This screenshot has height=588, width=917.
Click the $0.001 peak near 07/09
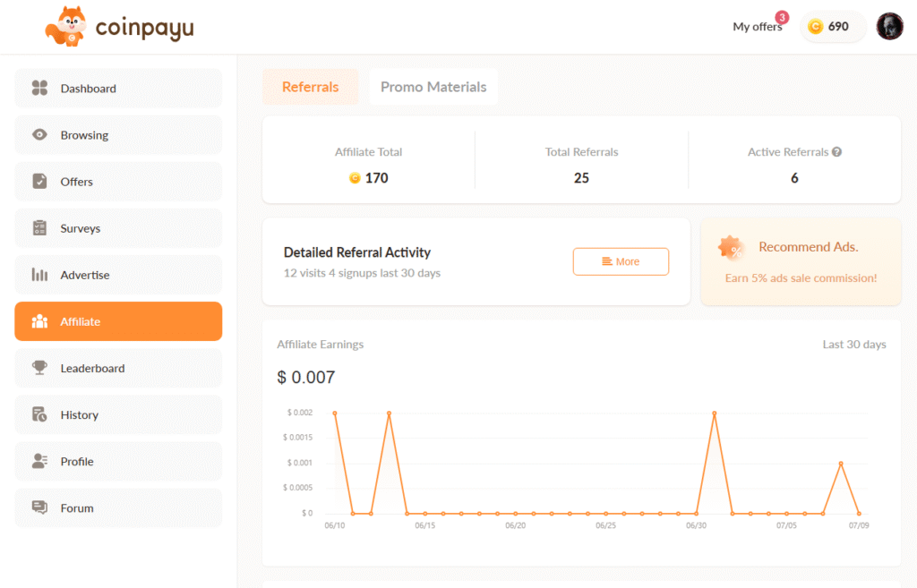click(x=841, y=464)
